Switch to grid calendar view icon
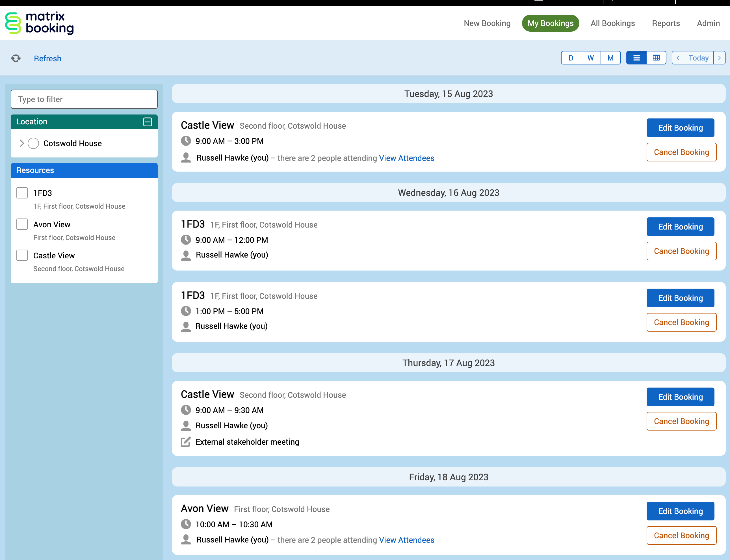The width and height of the screenshot is (730, 560). pyautogui.click(x=656, y=58)
